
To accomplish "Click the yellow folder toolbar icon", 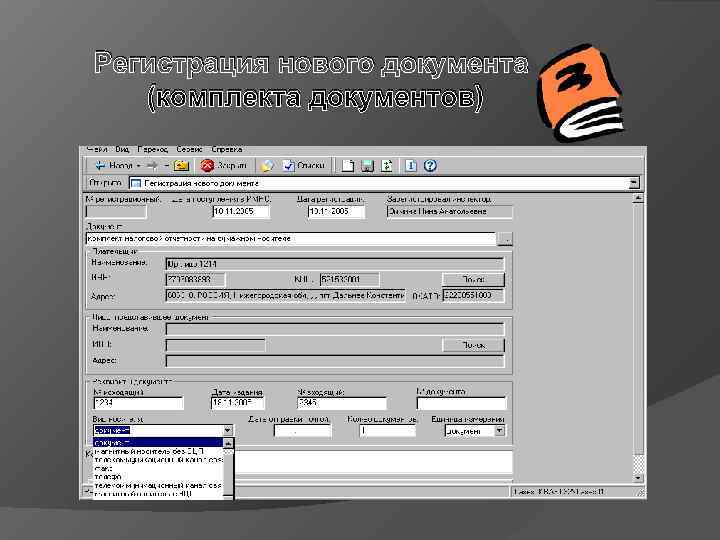I will coord(181,166).
